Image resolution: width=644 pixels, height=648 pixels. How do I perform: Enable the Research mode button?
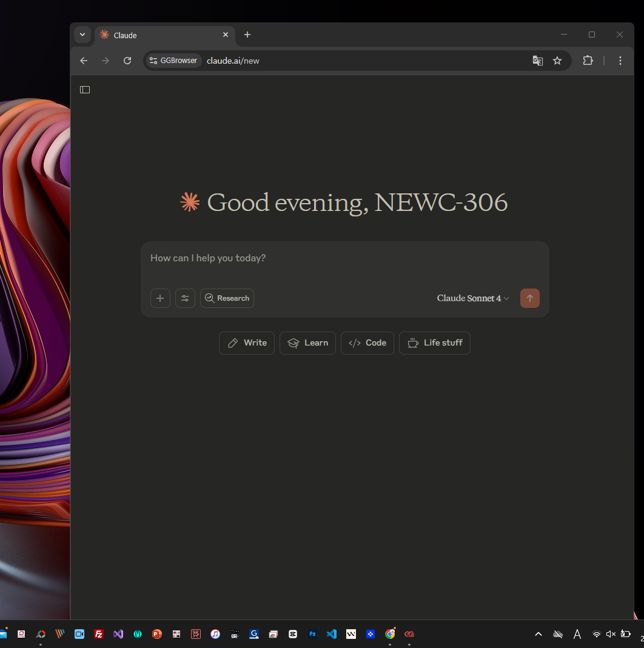[x=227, y=298]
